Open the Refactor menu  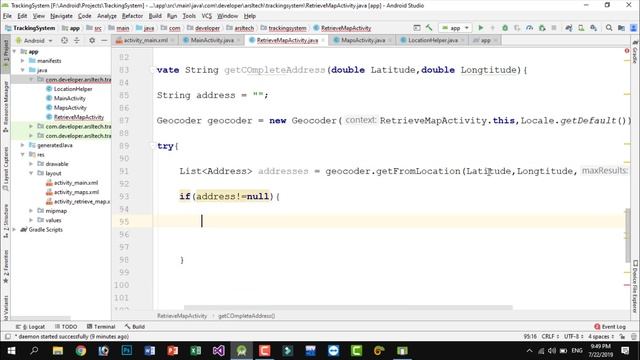point(132,16)
